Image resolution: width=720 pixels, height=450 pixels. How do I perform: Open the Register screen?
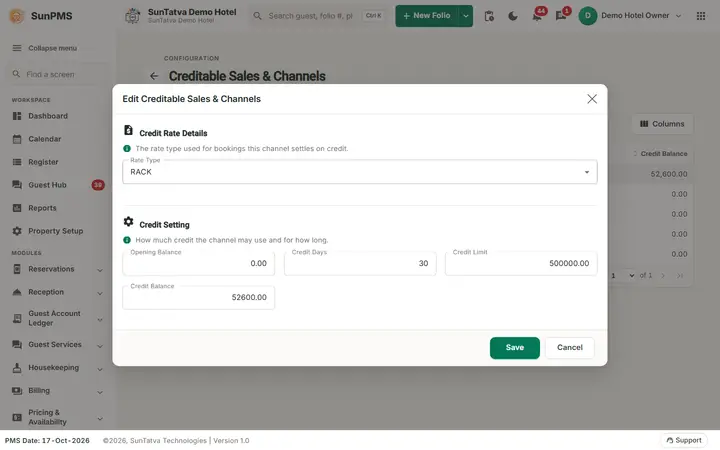[43, 162]
